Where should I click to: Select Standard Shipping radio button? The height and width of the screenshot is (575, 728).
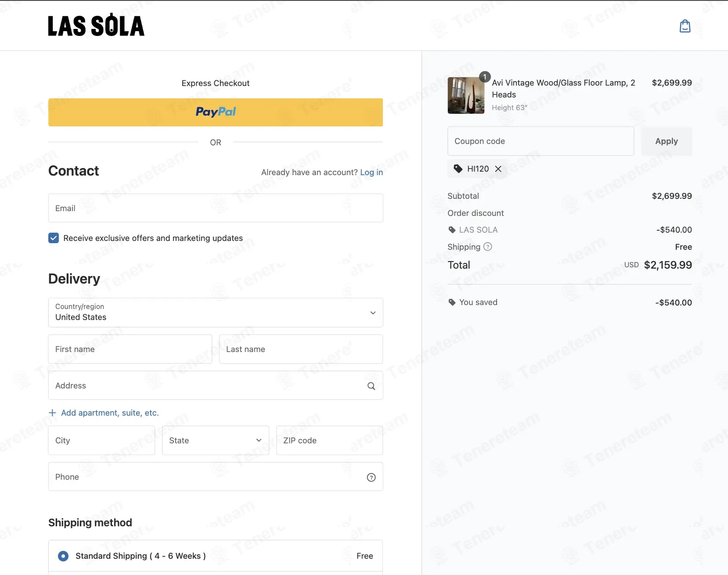pos(63,556)
